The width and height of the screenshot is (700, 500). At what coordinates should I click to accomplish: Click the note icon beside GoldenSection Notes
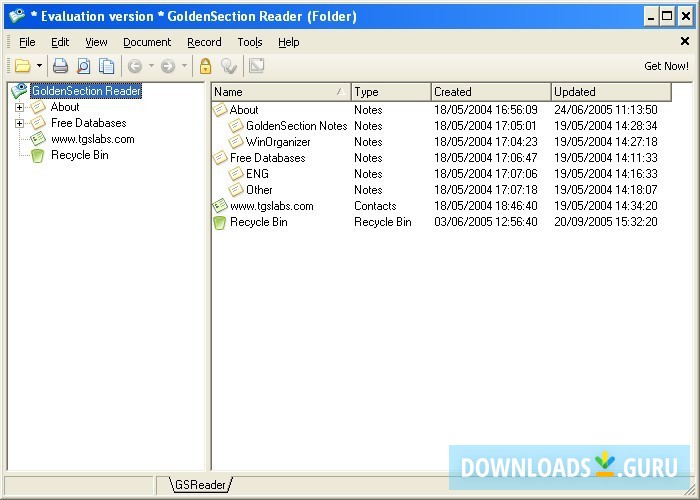[x=236, y=125]
